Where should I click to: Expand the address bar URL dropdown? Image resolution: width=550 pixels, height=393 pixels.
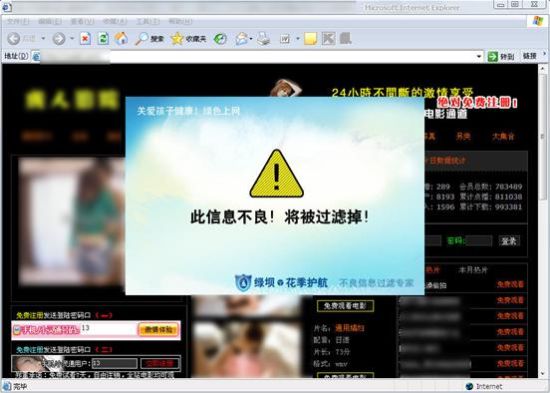[x=479, y=56]
